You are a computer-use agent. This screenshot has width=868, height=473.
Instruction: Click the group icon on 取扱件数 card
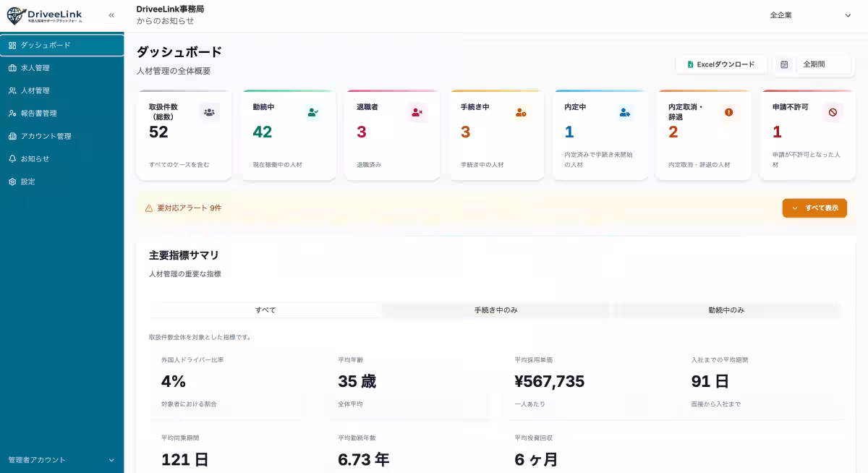209,112
